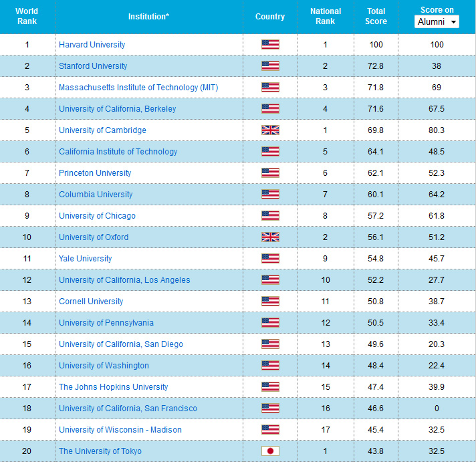
Task: Click the US flag in Berkeley row
Action: point(270,109)
